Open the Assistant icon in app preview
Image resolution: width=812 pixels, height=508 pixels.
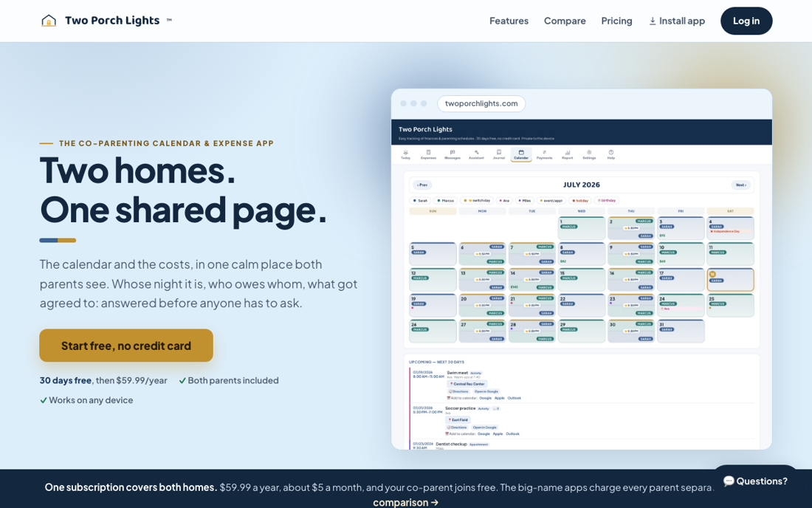tap(476, 152)
